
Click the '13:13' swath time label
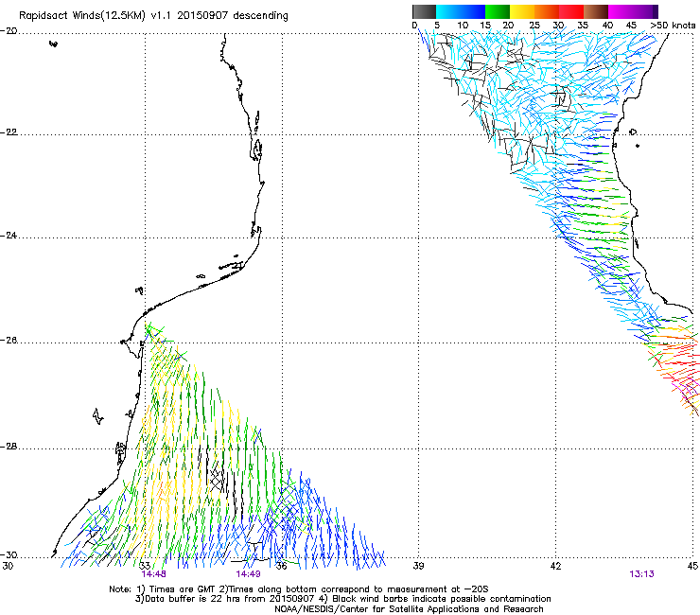pyautogui.click(x=642, y=574)
